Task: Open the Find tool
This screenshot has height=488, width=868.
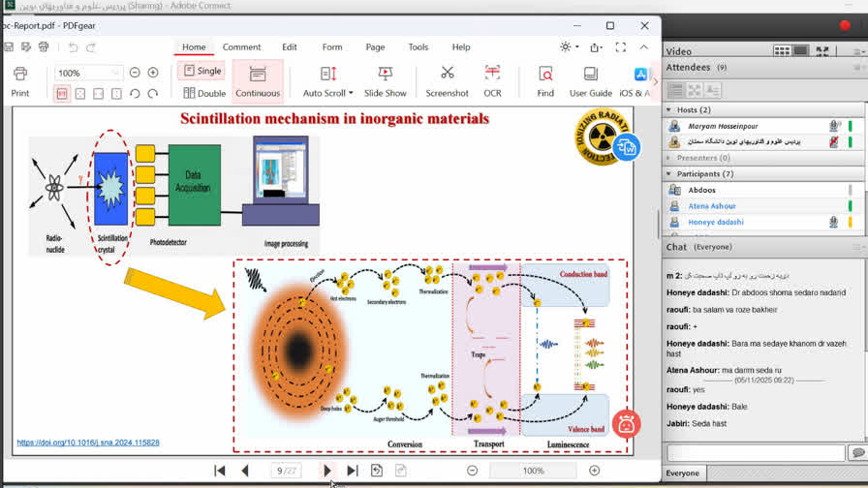Action: point(545,81)
